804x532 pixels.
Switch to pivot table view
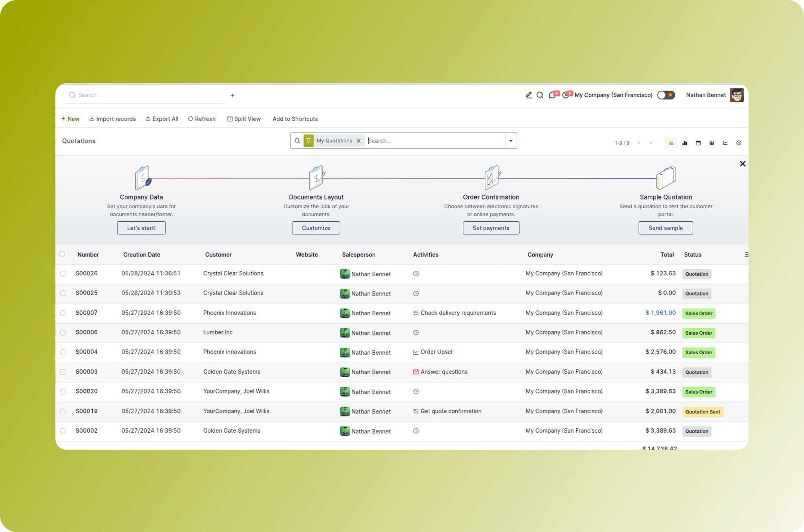click(x=712, y=143)
